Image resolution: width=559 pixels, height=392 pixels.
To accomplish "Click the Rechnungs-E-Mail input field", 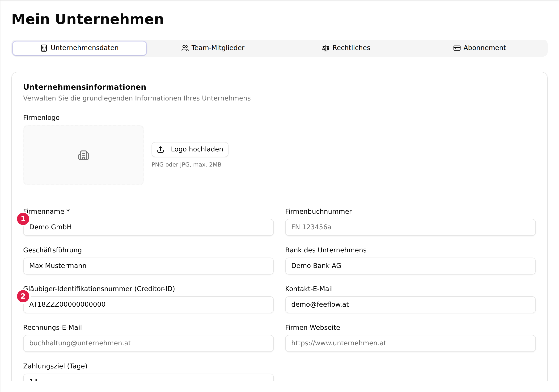I will pos(148,343).
